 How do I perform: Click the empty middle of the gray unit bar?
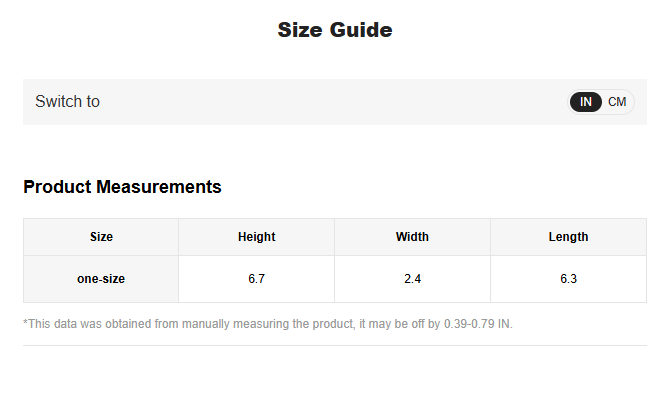(x=330, y=102)
